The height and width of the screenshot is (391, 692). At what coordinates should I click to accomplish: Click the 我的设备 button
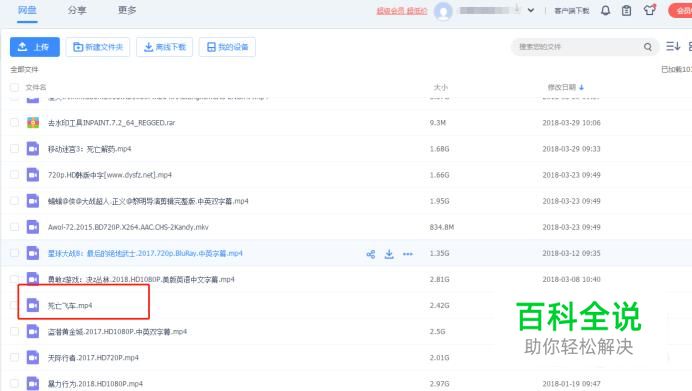(227, 47)
